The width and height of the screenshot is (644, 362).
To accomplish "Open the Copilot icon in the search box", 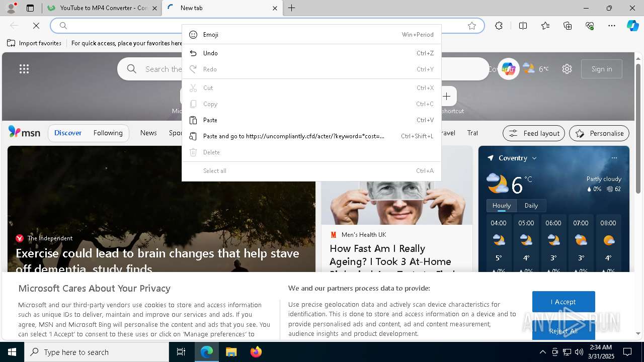I will 509,69.
